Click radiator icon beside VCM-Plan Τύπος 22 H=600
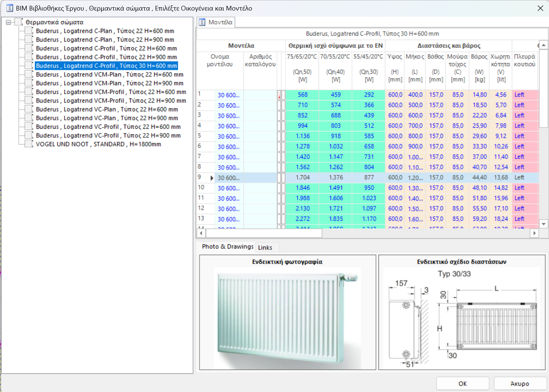Image resolution: width=549 pixels, height=392 pixels. 29,74
